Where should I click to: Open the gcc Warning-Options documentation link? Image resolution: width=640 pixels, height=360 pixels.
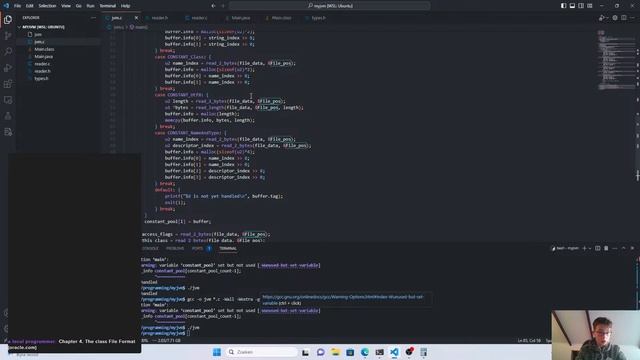click(343, 300)
